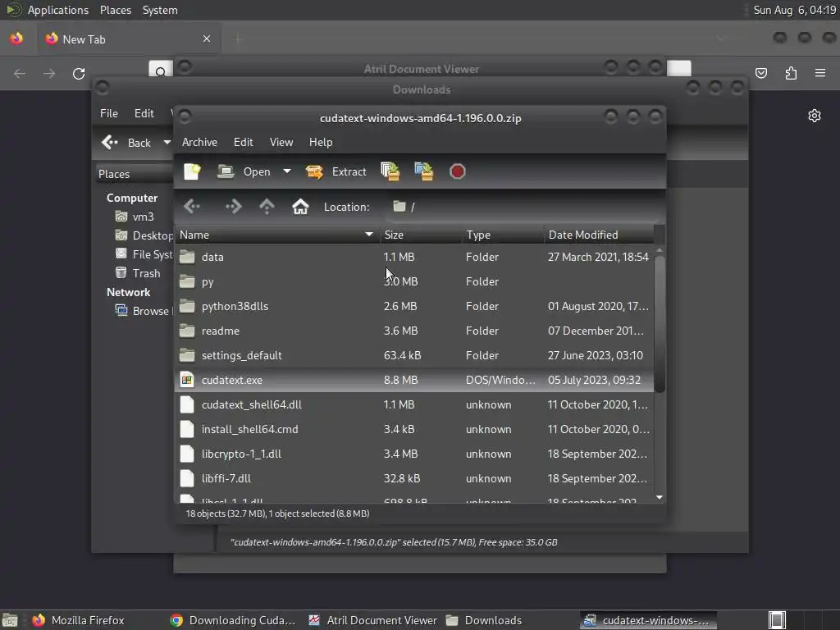Select libffi-7.dll file
This screenshot has width=840, height=630.
click(x=414, y=478)
